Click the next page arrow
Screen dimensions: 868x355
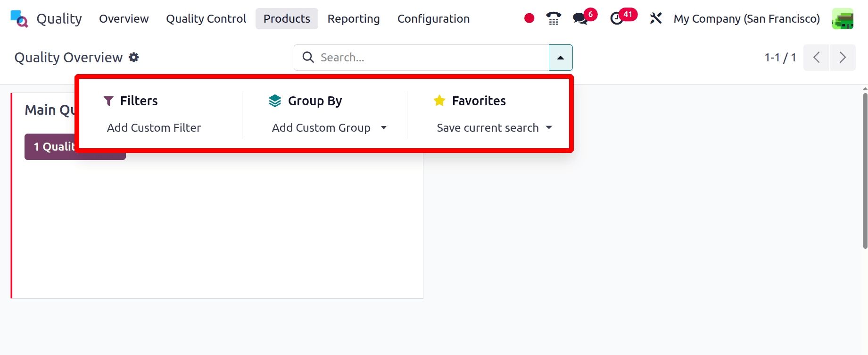[843, 57]
